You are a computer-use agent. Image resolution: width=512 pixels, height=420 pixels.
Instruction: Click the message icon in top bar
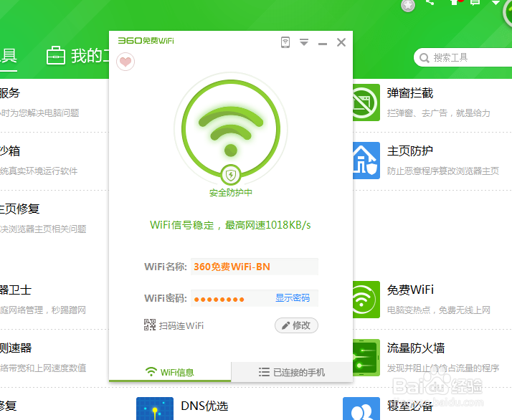475,2
